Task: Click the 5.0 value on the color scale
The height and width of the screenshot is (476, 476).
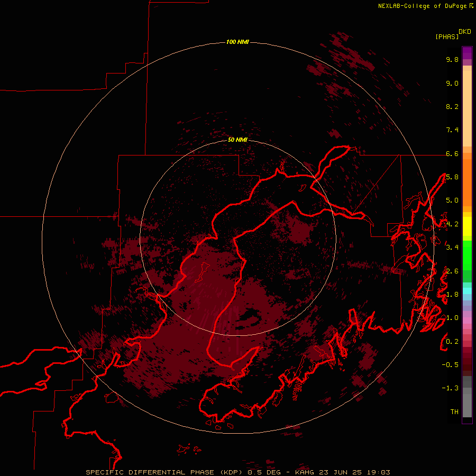Action: click(x=452, y=200)
